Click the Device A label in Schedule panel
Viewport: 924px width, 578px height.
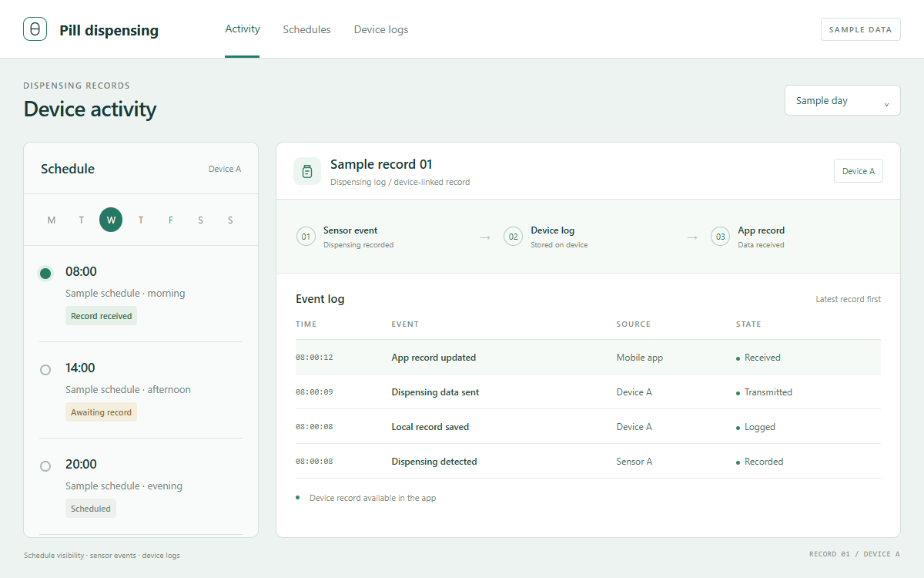coord(225,169)
